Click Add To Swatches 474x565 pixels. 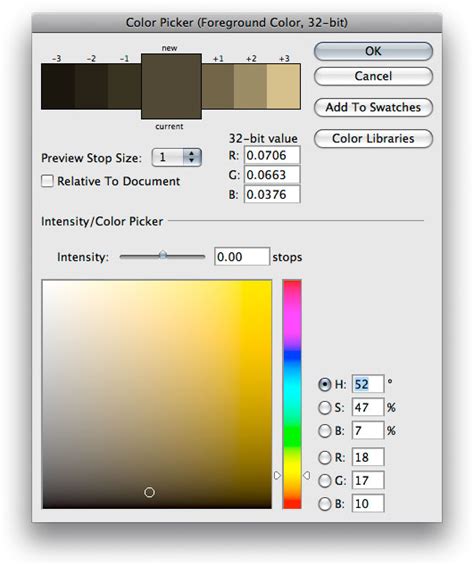tap(373, 107)
